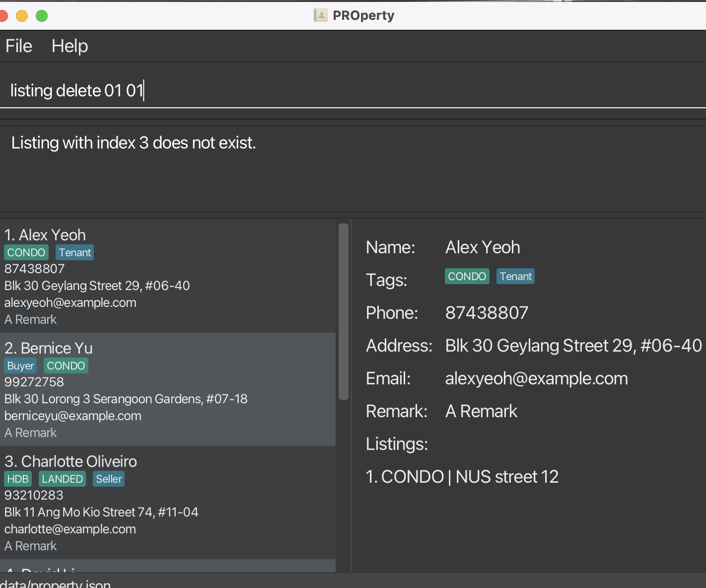Select the '2. Bernice Yu' name in list
Viewport: 706px width, 588px height.
(49, 348)
